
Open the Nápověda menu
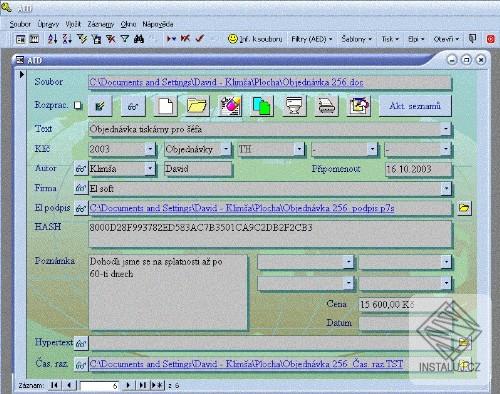[158, 24]
